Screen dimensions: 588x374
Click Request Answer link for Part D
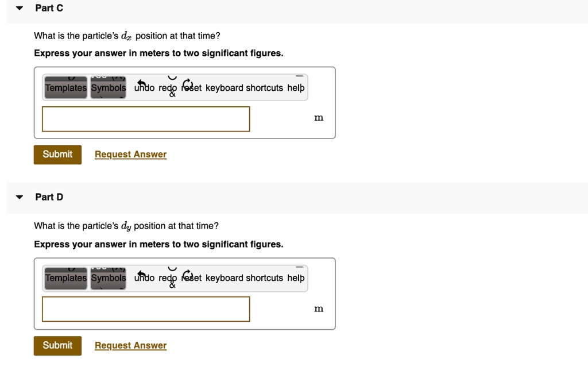coord(130,345)
